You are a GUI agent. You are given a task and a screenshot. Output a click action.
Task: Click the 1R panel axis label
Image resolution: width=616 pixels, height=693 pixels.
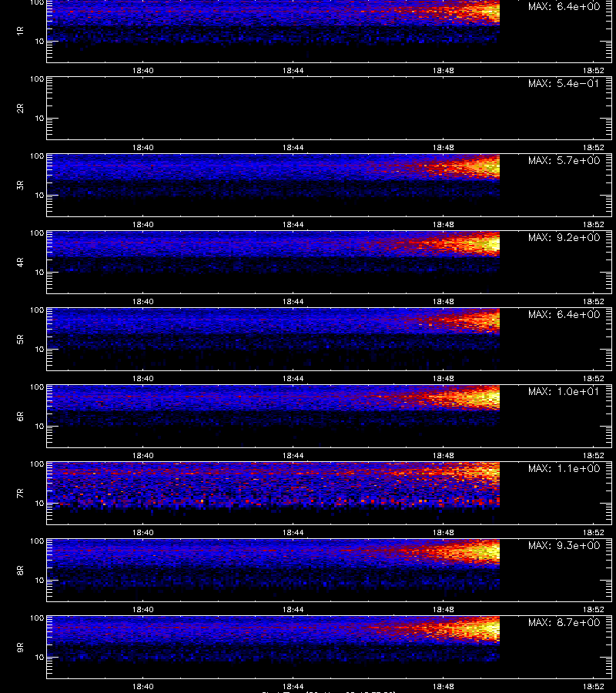(x=20, y=31)
